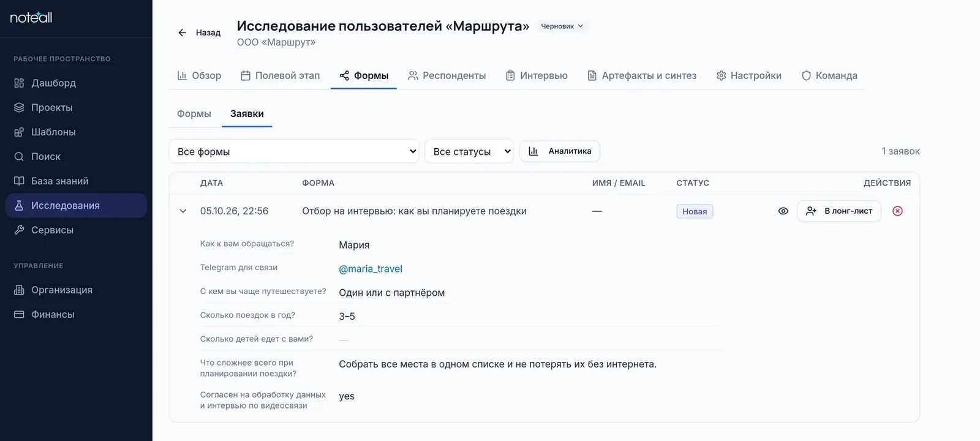View the application with the eye icon

coord(783,211)
